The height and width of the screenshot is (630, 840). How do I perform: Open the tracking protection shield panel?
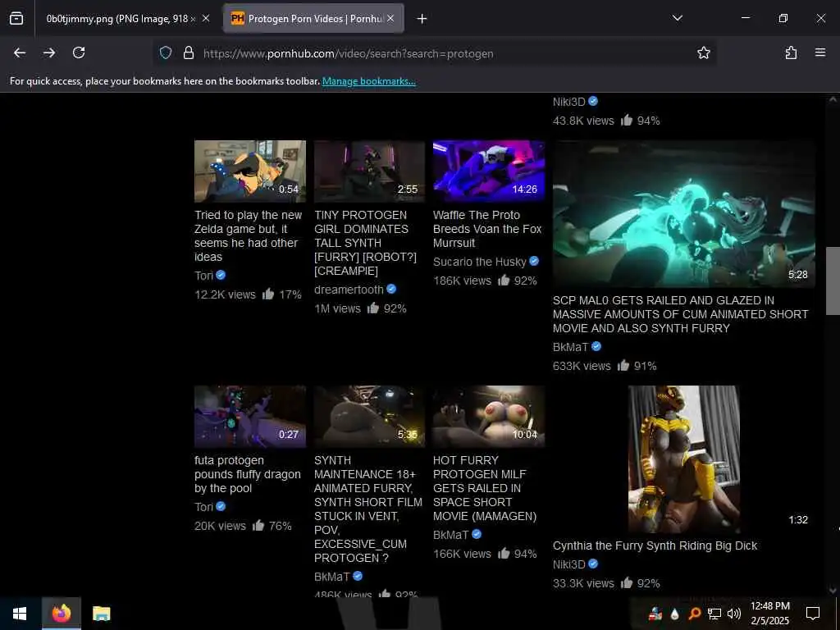coord(166,52)
